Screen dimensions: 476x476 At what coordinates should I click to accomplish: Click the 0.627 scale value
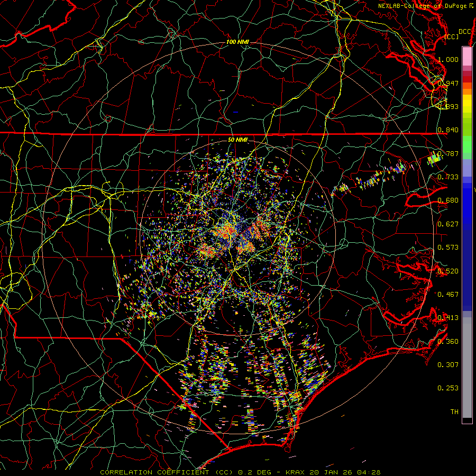[448, 224]
